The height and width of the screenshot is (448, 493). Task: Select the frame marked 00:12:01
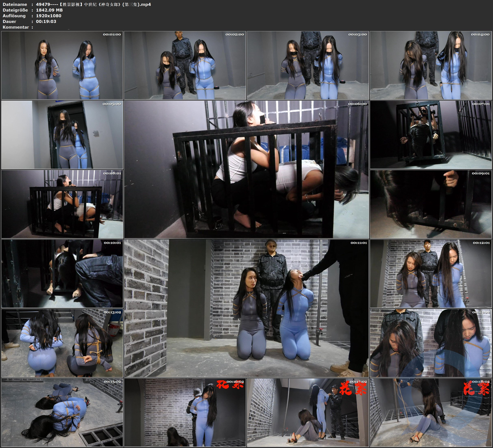coord(431,274)
